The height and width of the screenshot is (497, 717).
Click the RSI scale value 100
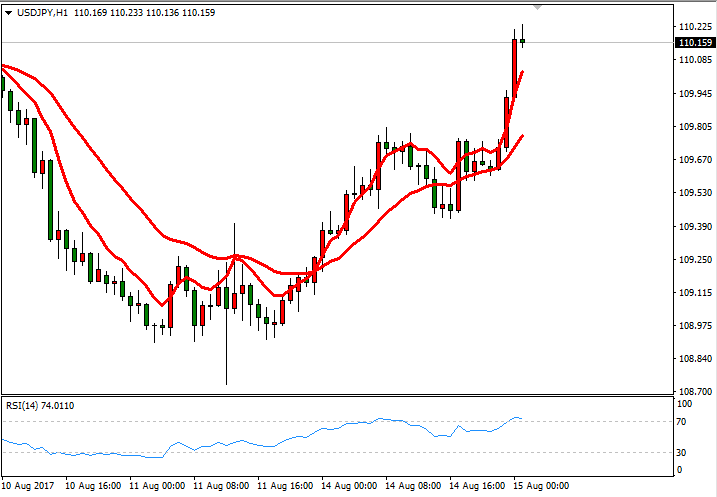pyautogui.click(x=685, y=404)
